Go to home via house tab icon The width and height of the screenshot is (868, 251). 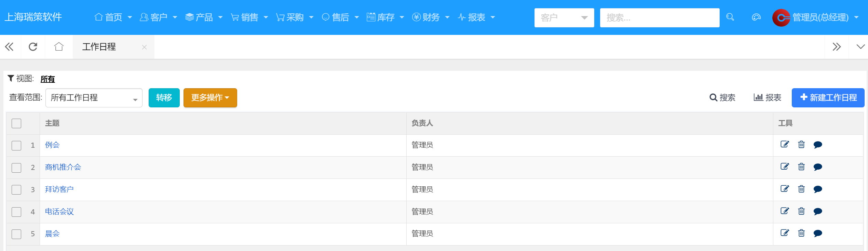59,47
